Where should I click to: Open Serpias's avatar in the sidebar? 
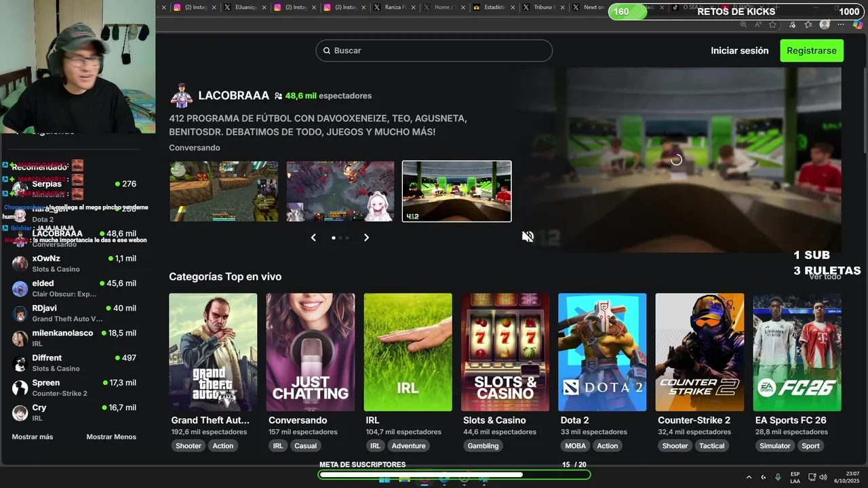click(x=20, y=190)
